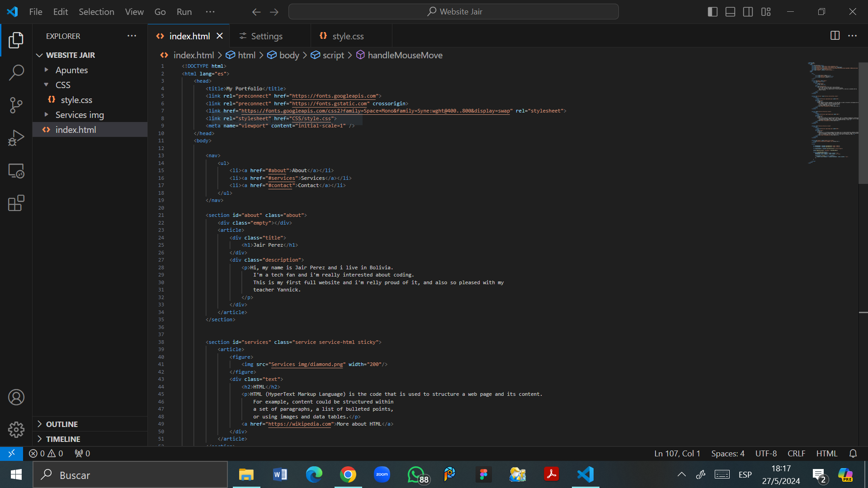
Task: Toggle the primary side bar
Action: [x=712, y=12]
